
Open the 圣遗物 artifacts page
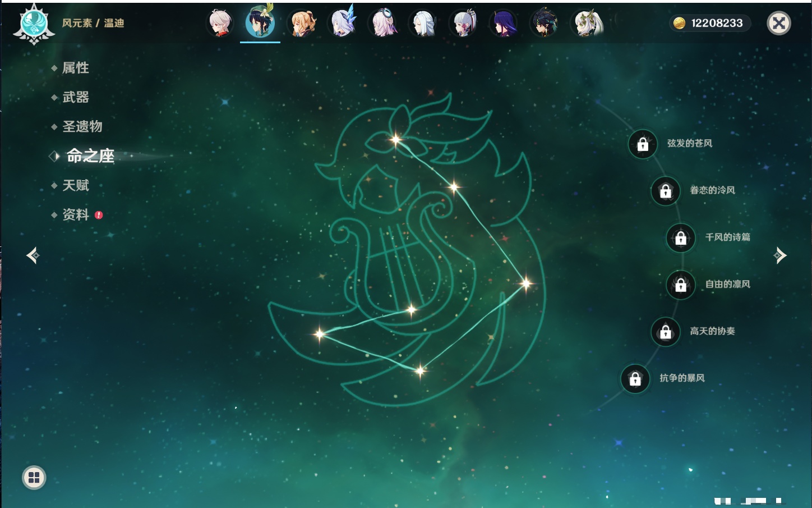click(82, 126)
